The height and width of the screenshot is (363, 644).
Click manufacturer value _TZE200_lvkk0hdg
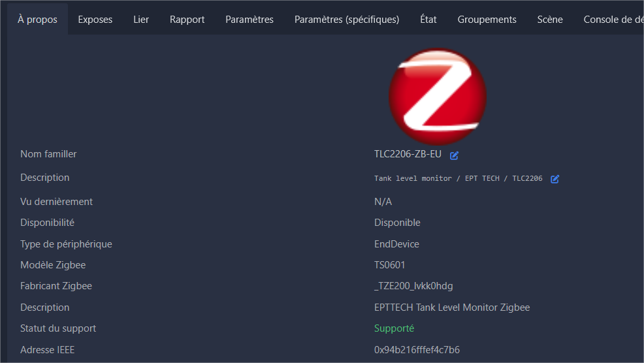coord(413,286)
